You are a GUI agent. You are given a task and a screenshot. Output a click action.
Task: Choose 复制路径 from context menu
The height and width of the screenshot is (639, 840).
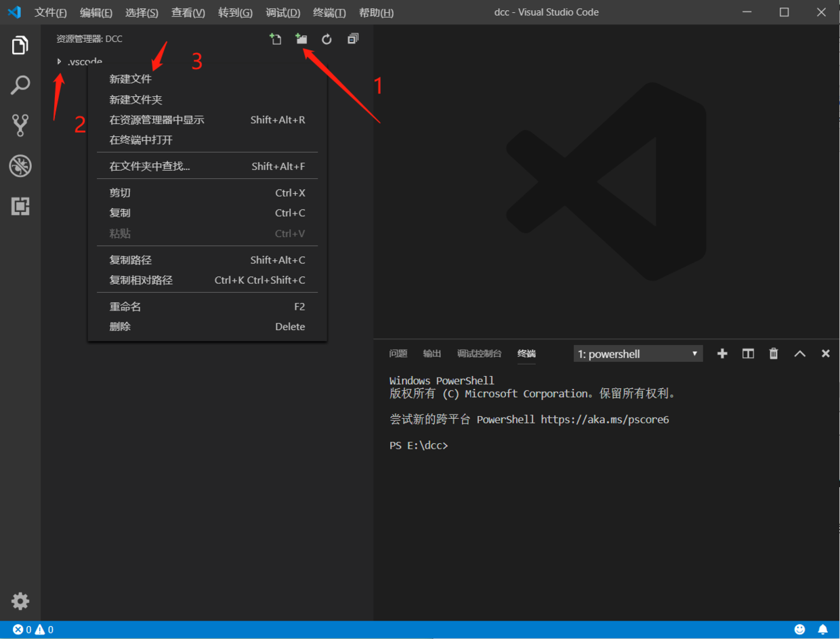(207, 260)
